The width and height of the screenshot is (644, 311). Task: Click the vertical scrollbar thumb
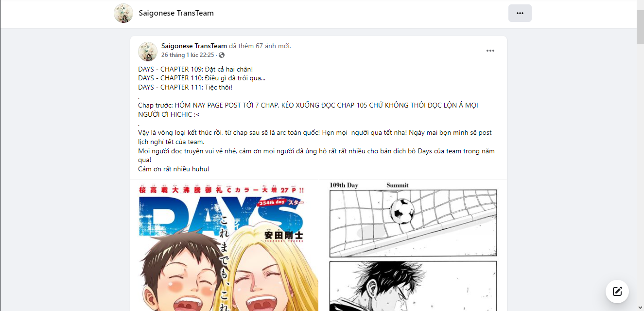(x=640, y=27)
